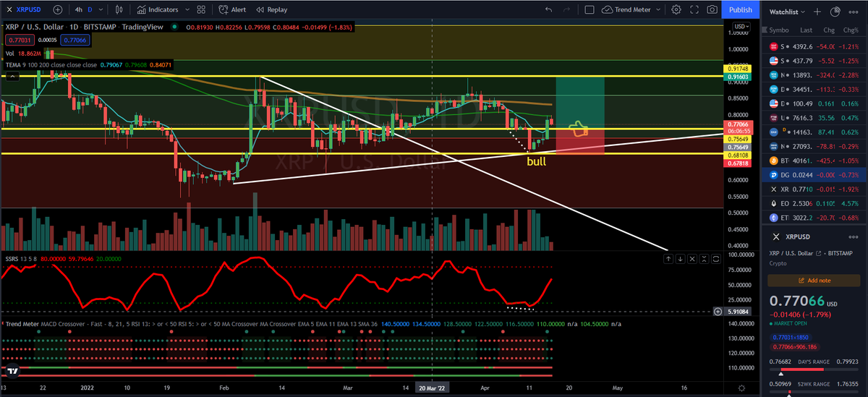
Task: Publish the chart idea
Action: 740,9
